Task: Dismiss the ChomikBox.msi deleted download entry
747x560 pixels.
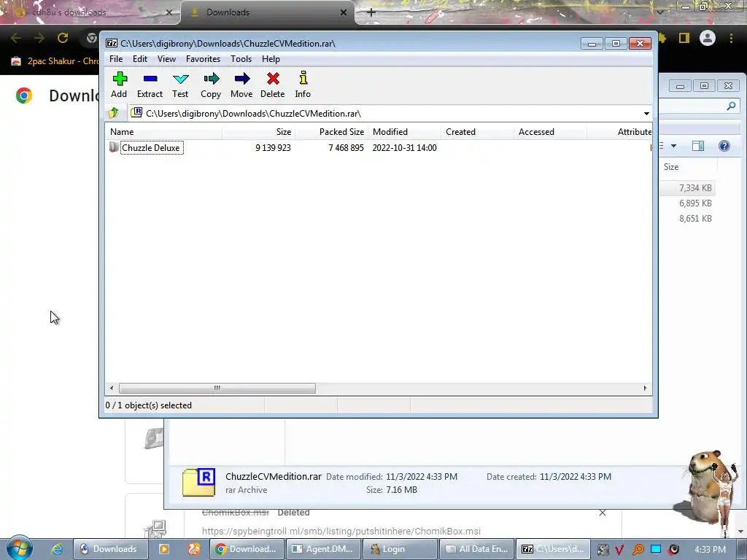Action: [602, 513]
